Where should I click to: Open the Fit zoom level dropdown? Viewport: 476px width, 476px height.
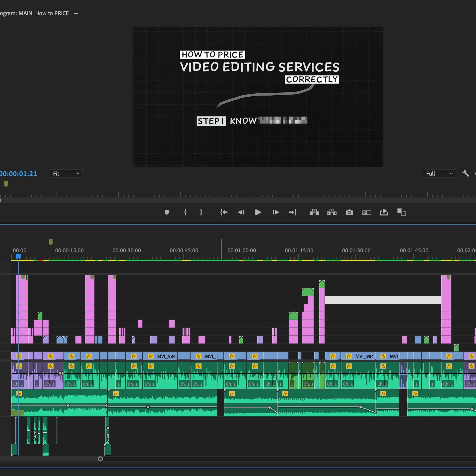click(x=66, y=174)
